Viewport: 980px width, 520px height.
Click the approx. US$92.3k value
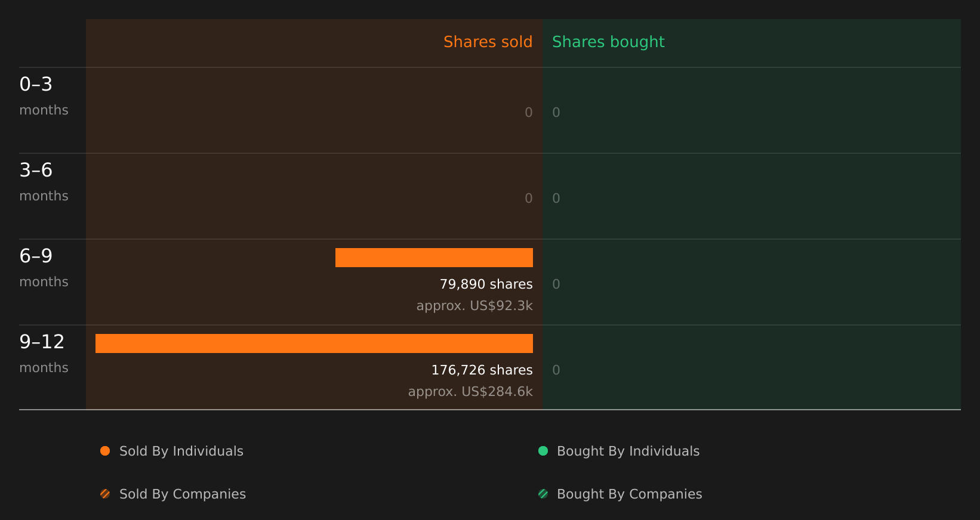pos(474,306)
